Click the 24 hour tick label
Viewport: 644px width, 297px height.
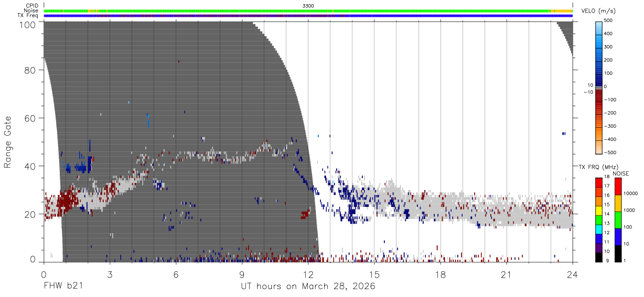click(x=573, y=274)
